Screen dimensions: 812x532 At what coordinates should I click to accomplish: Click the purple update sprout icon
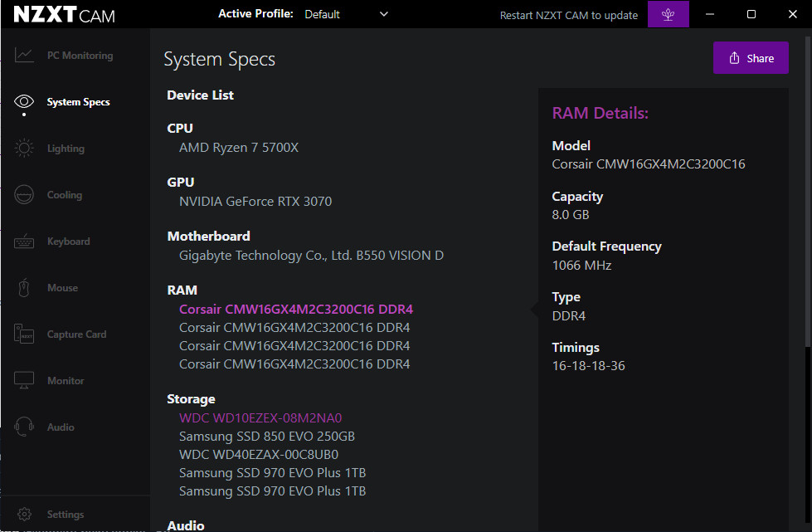click(x=668, y=14)
